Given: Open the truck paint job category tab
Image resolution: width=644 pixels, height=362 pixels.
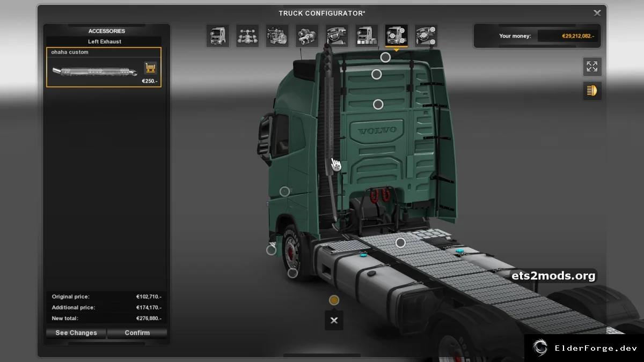Looking at the screenshot, I should (x=367, y=36).
